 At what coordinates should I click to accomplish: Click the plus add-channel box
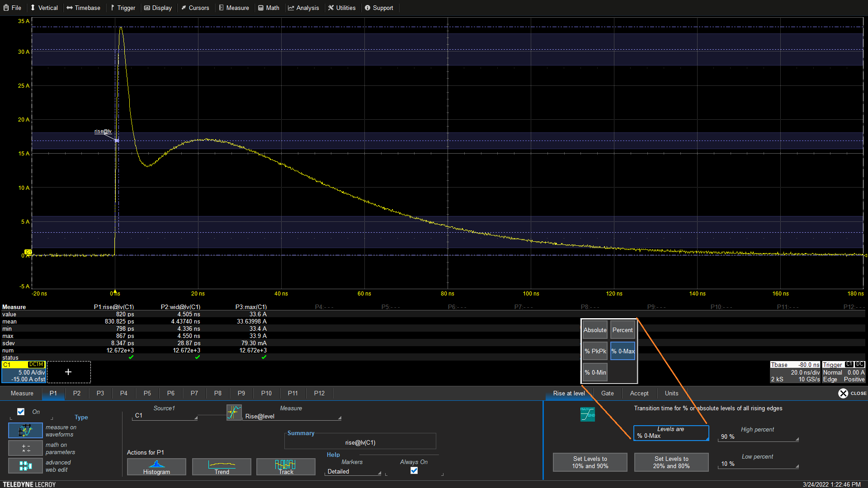pyautogui.click(x=68, y=372)
